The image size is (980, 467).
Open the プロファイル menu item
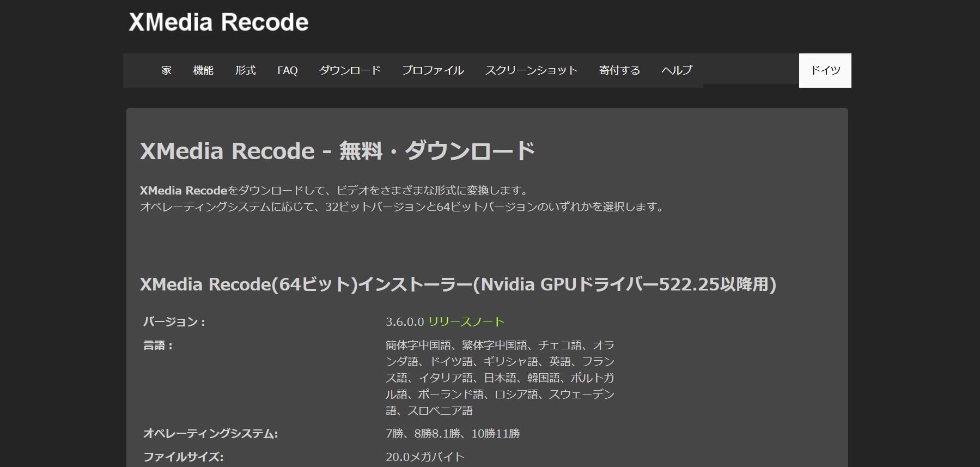pos(433,70)
